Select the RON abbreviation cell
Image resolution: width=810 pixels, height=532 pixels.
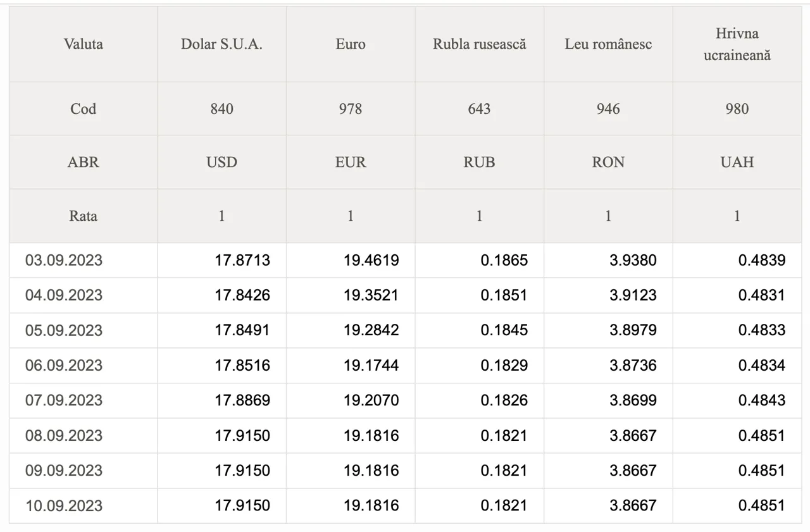608,162
